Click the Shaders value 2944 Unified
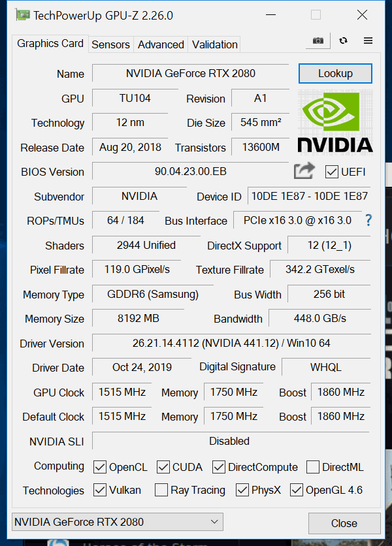Screen dimensions: 392x546 [x=146, y=245]
